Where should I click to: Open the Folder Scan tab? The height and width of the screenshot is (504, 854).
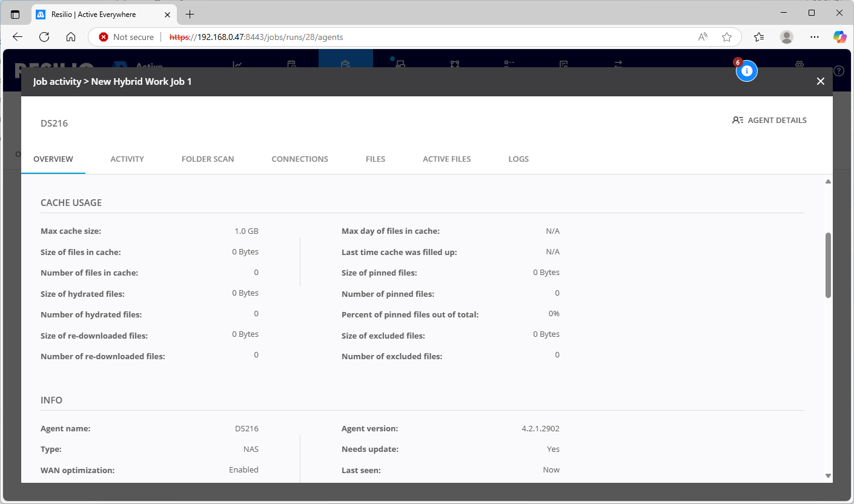tap(208, 159)
